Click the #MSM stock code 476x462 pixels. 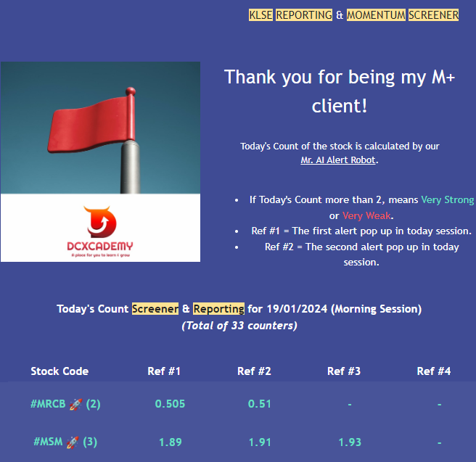pos(48,442)
